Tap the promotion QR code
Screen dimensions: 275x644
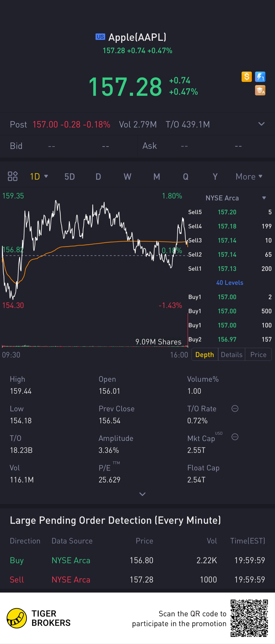click(249, 618)
